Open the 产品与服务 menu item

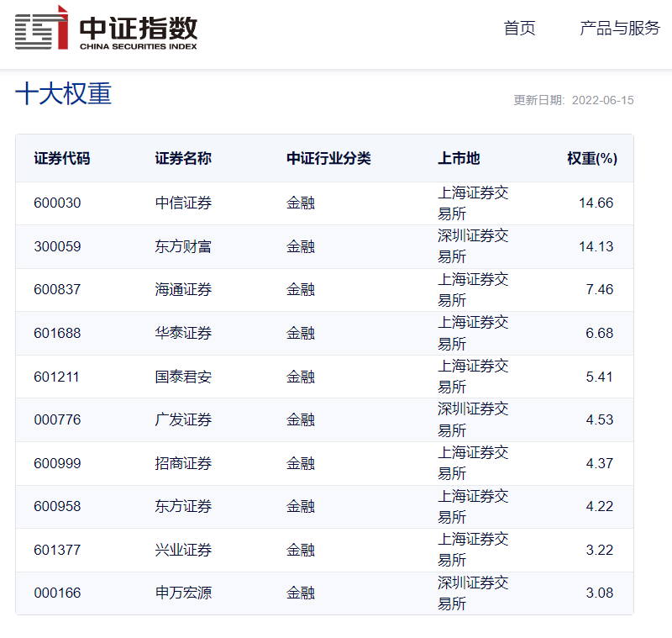(620, 29)
